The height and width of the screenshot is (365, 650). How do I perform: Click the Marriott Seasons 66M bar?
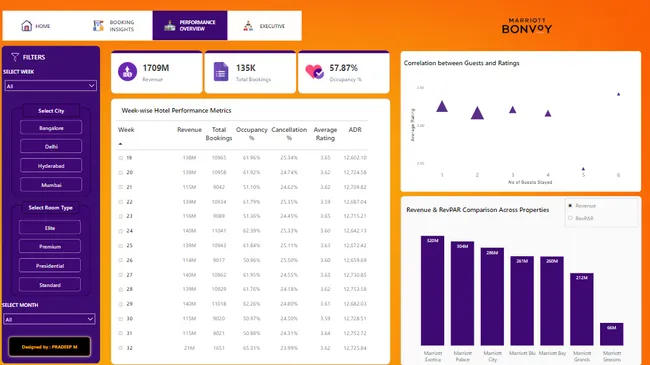611,334
